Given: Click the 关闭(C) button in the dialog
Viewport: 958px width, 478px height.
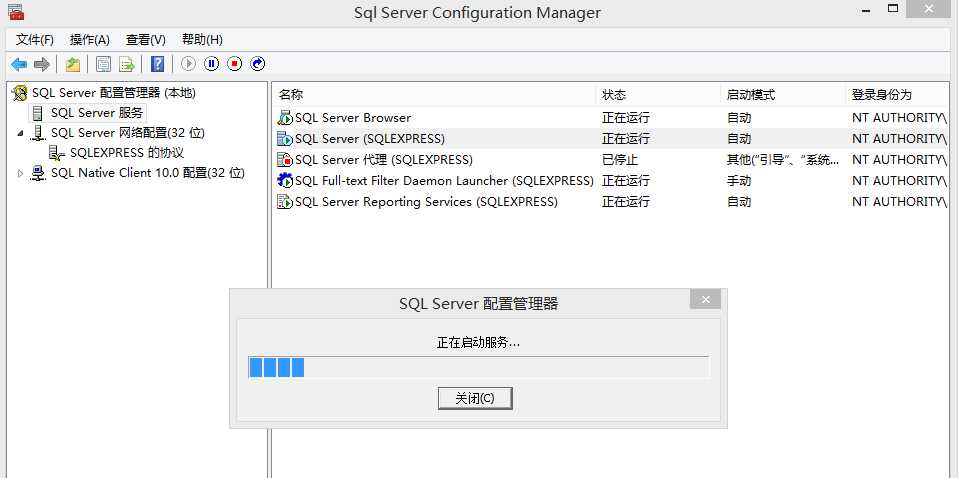Looking at the screenshot, I should pos(475,399).
